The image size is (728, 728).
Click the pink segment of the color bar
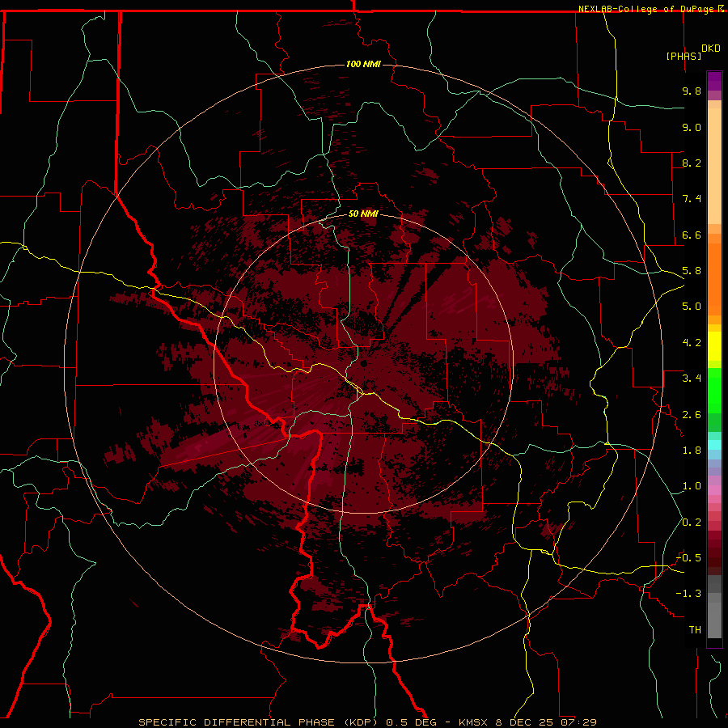714,490
